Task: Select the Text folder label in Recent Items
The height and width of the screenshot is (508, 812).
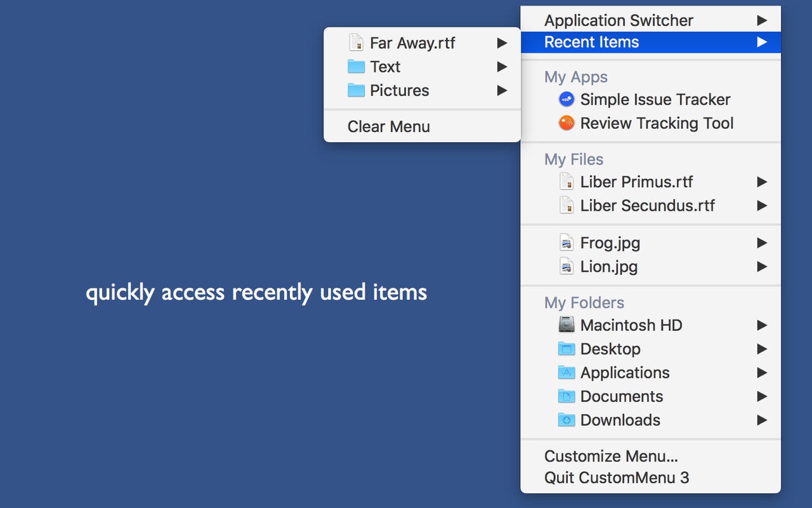Action: click(x=385, y=67)
